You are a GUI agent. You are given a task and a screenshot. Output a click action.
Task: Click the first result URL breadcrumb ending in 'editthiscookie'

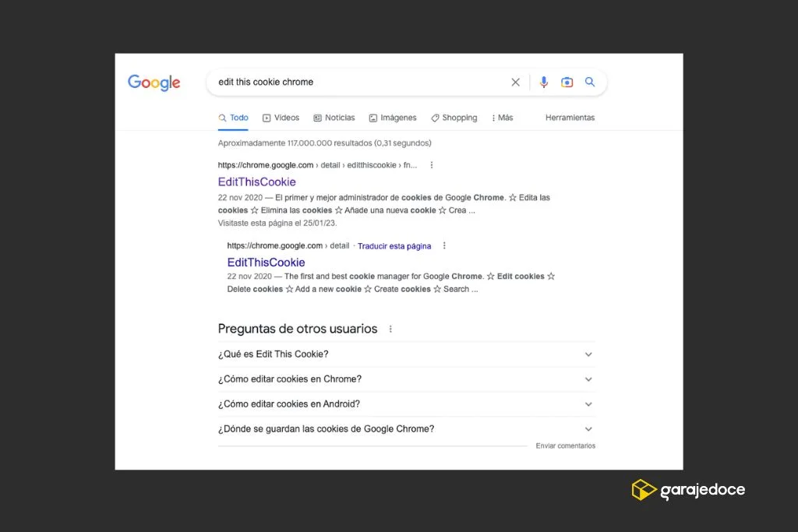click(x=317, y=165)
